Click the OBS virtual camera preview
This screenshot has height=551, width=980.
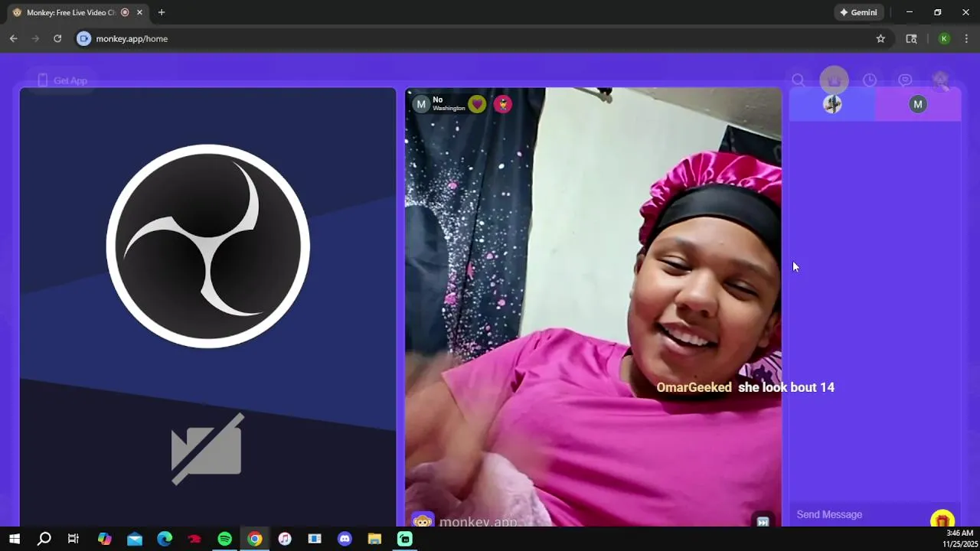[207, 307]
